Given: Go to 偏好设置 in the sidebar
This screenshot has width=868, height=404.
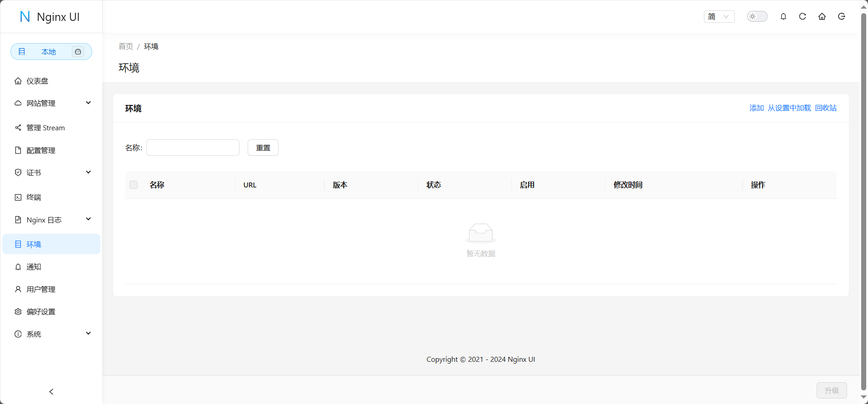Looking at the screenshot, I should (41, 311).
